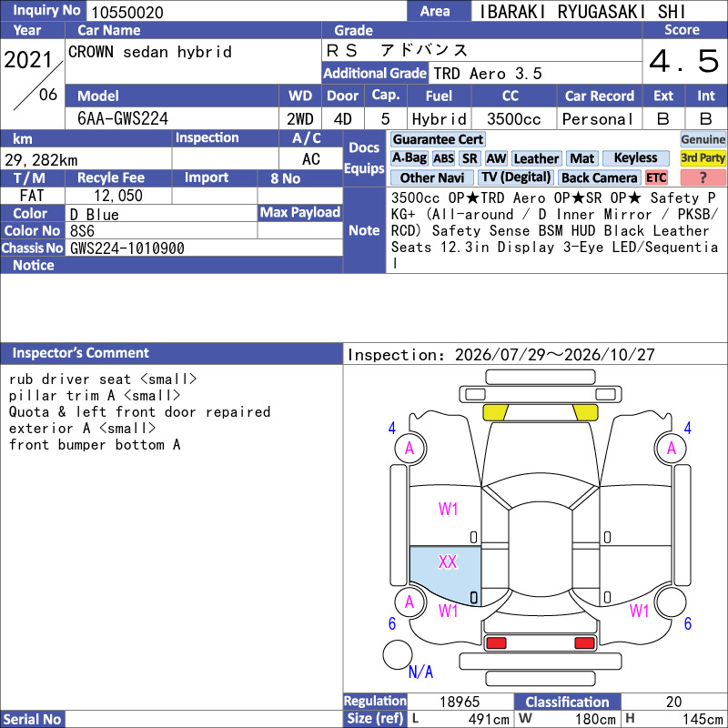The image size is (728, 728).
Task: Select the mileage 29,282km
Action: click(41, 160)
